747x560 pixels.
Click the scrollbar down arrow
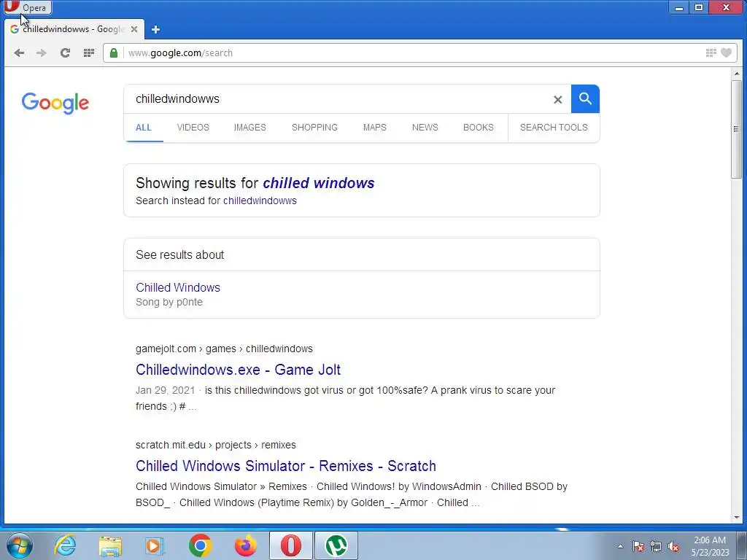coord(737,517)
